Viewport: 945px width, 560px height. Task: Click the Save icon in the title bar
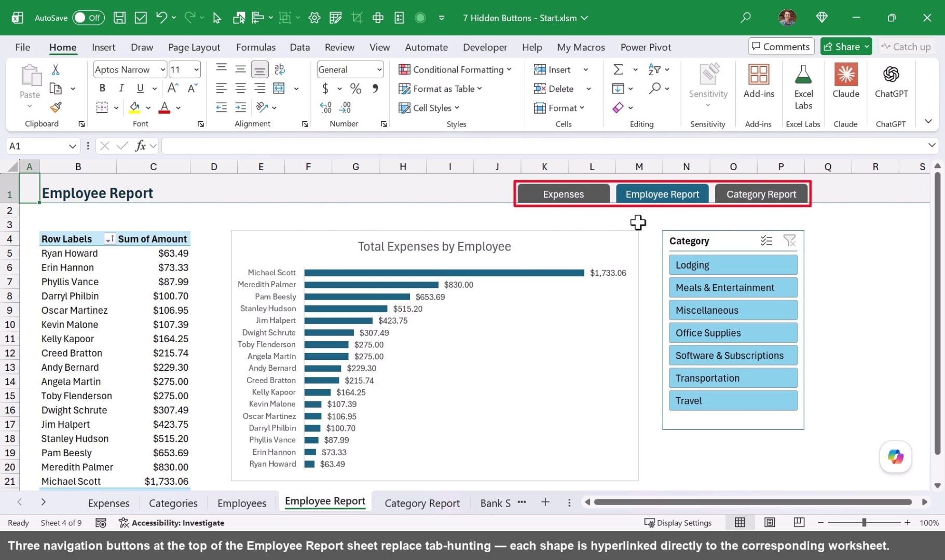pyautogui.click(x=119, y=18)
